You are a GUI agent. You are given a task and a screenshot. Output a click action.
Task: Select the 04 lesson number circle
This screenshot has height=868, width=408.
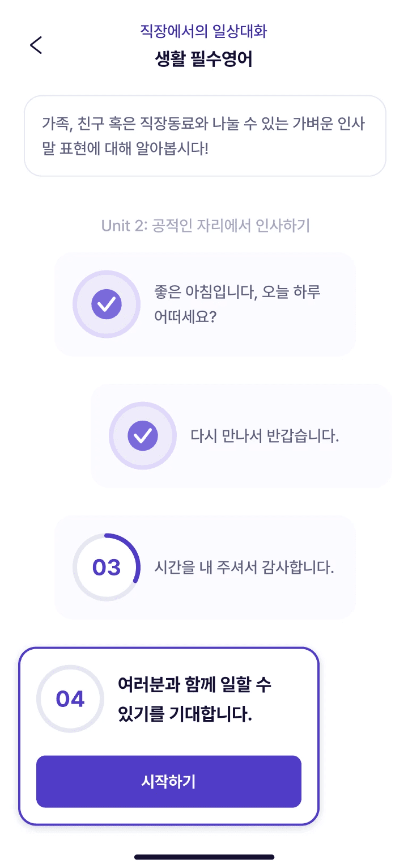pyautogui.click(x=70, y=699)
